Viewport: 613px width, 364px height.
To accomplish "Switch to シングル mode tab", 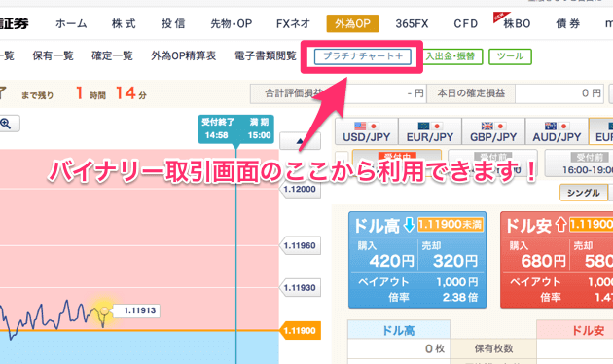I will click(583, 193).
